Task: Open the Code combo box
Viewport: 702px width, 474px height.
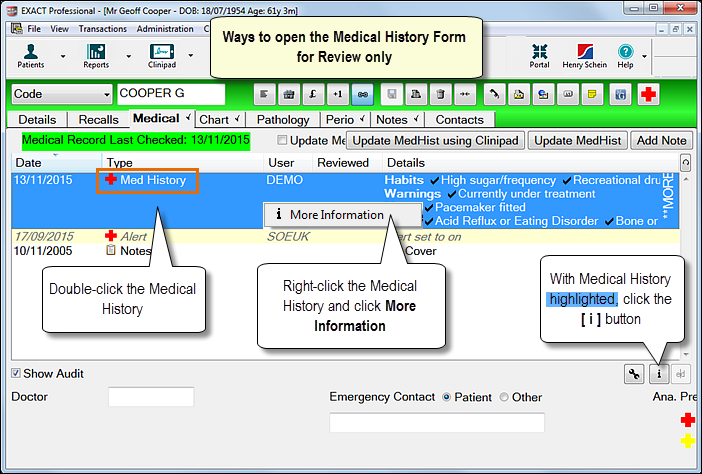Action: [x=62, y=94]
